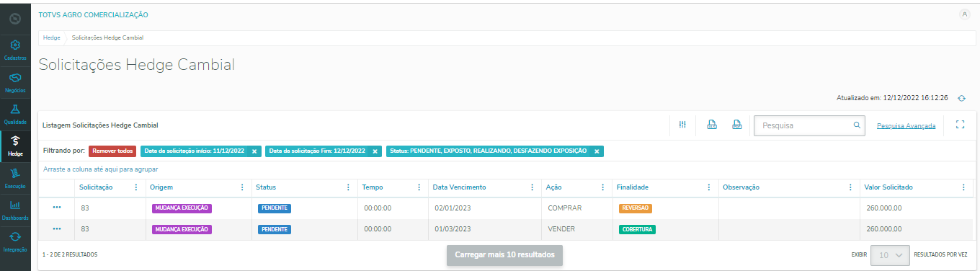980x271 pixels.
Task: Click MUDANÇA EXECUÇÃO tag in COMPRAR row
Action: (182, 208)
